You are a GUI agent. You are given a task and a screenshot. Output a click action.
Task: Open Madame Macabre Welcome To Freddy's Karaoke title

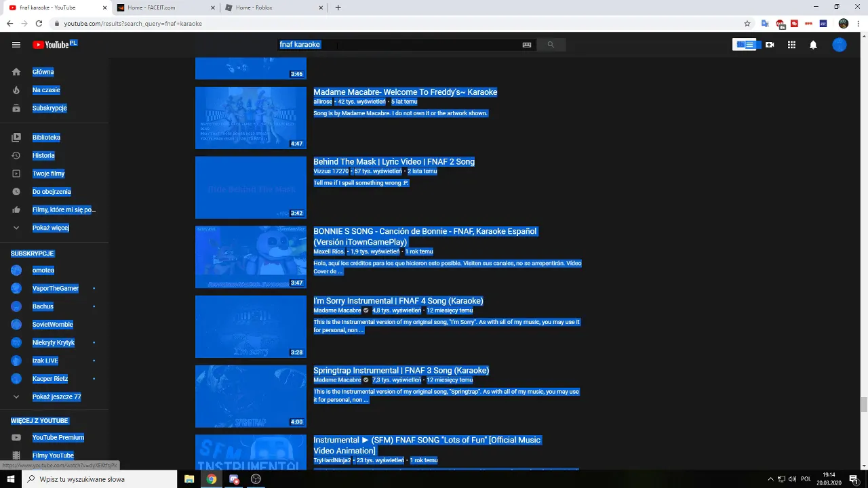405,92
